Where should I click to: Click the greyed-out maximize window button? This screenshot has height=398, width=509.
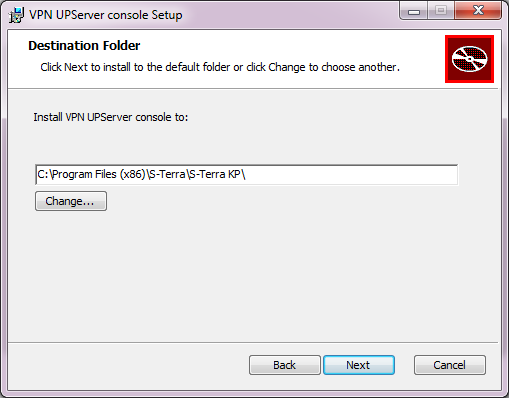441,11
